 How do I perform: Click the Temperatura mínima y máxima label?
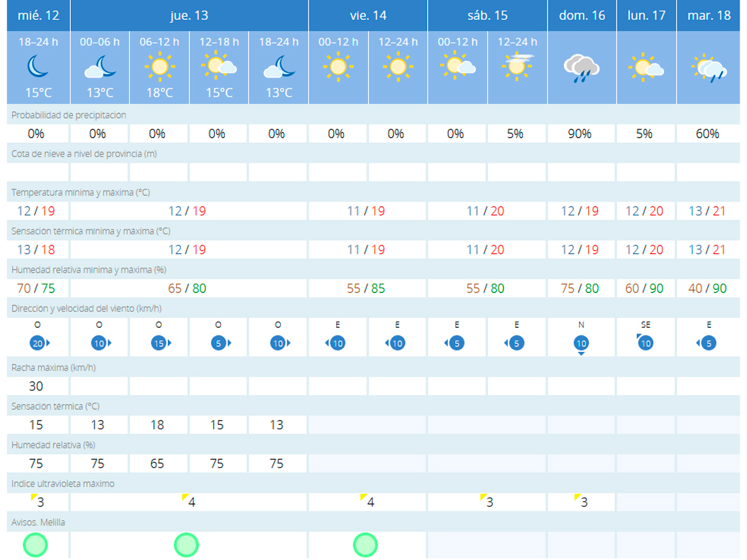coord(81,192)
